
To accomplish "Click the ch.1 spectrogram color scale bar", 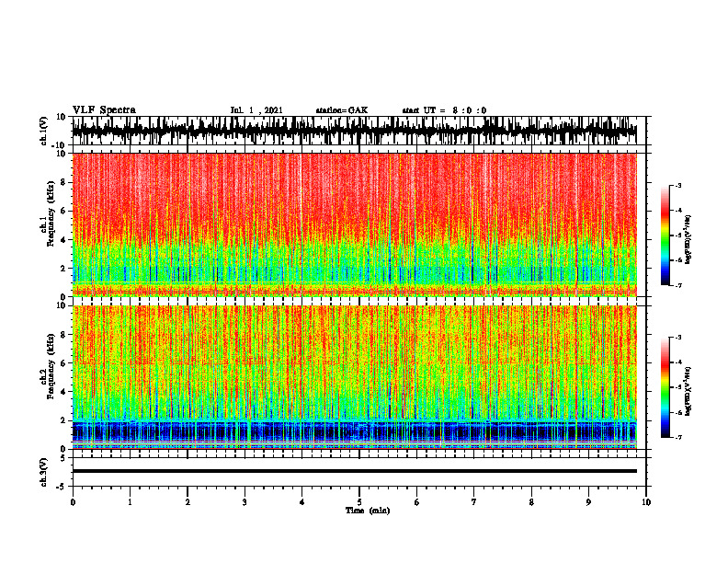I will [665, 236].
